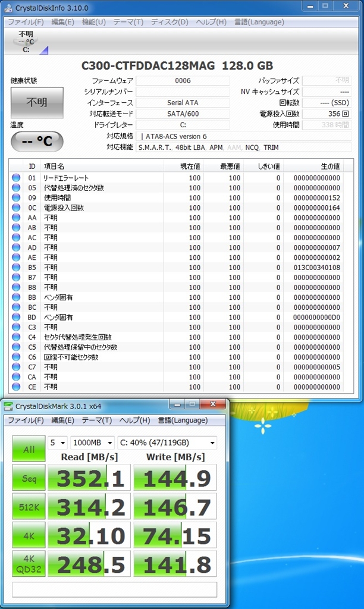Viewport: 364px width, 609px height.
Task: Click the CrystalDiskMark title bar icon
Action: 8,406
